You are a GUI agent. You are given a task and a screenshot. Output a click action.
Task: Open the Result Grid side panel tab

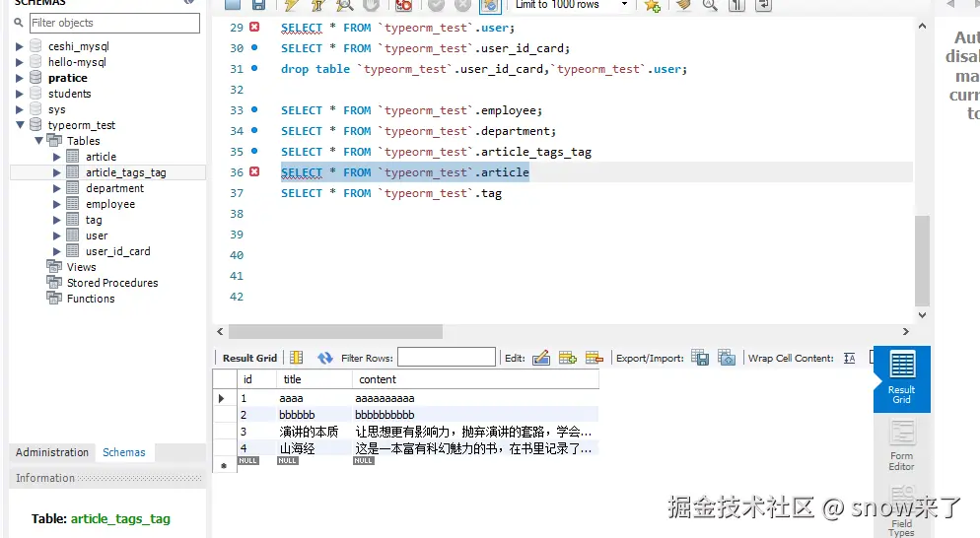(902, 379)
